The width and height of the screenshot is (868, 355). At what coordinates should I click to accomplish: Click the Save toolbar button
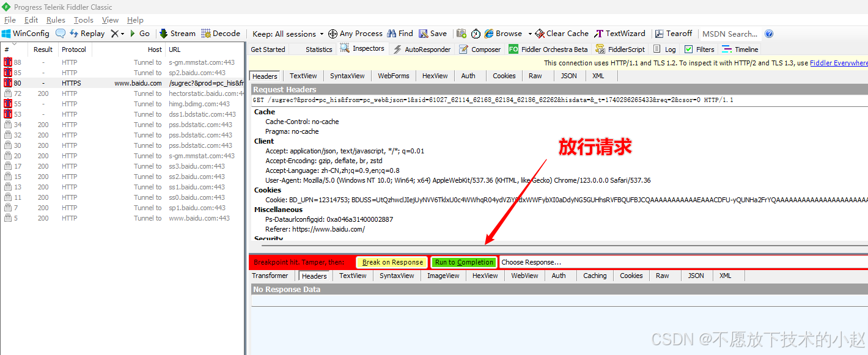[433, 34]
